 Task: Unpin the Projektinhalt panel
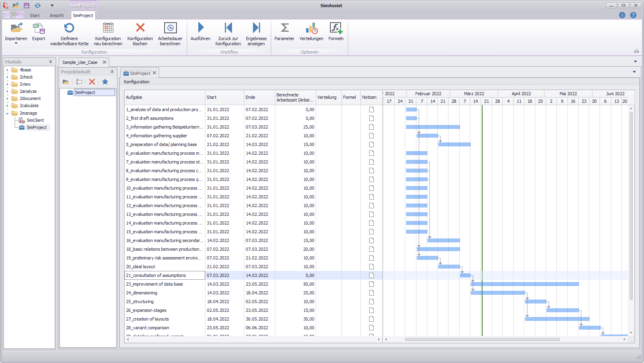pyautogui.click(x=112, y=71)
